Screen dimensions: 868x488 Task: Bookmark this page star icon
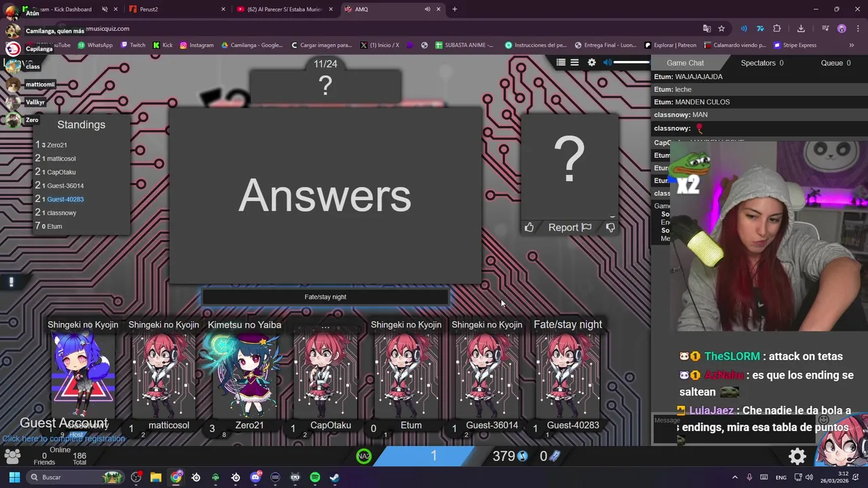722,28
